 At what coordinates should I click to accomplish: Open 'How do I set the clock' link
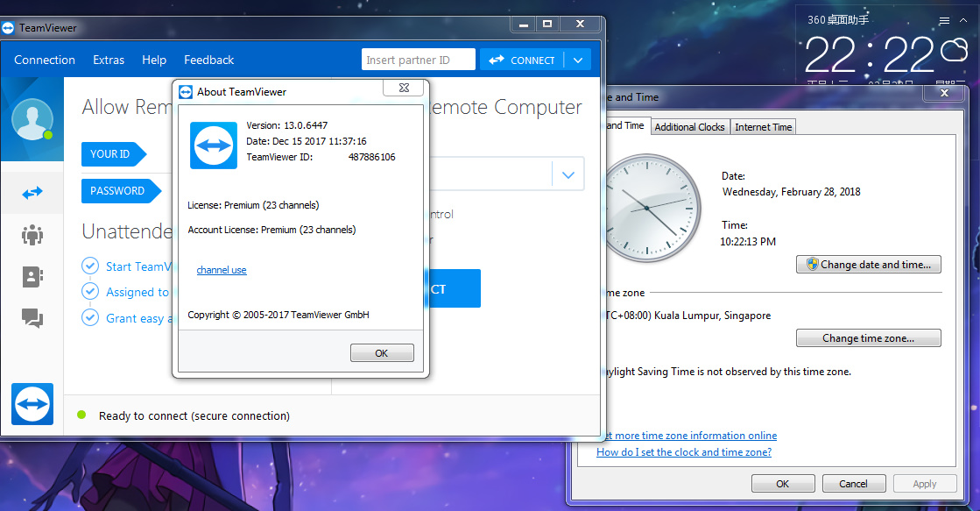coord(684,452)
